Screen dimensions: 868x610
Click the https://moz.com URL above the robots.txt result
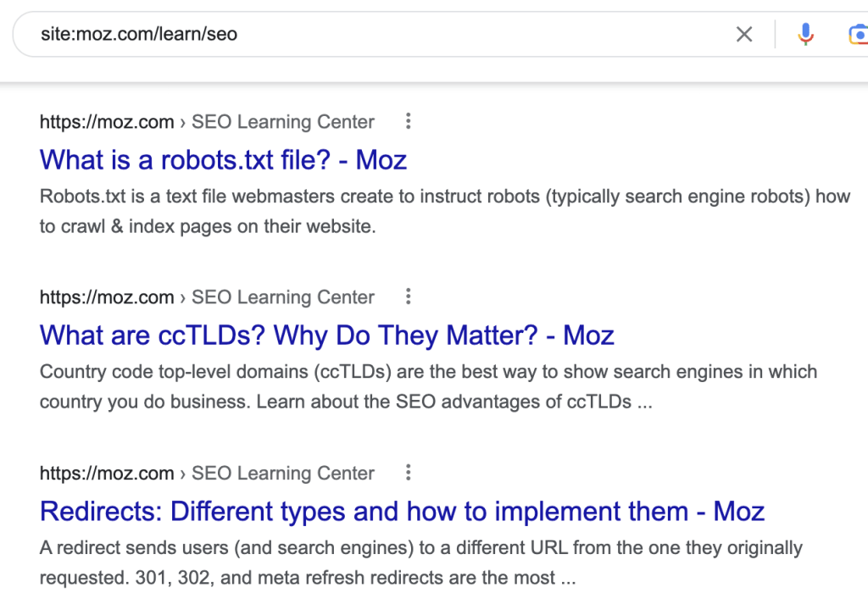[x=106, y=122]
